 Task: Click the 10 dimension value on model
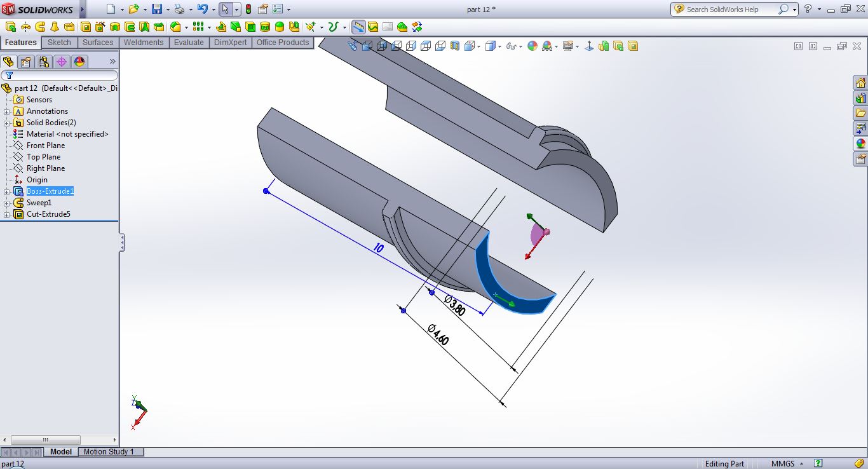379,248
